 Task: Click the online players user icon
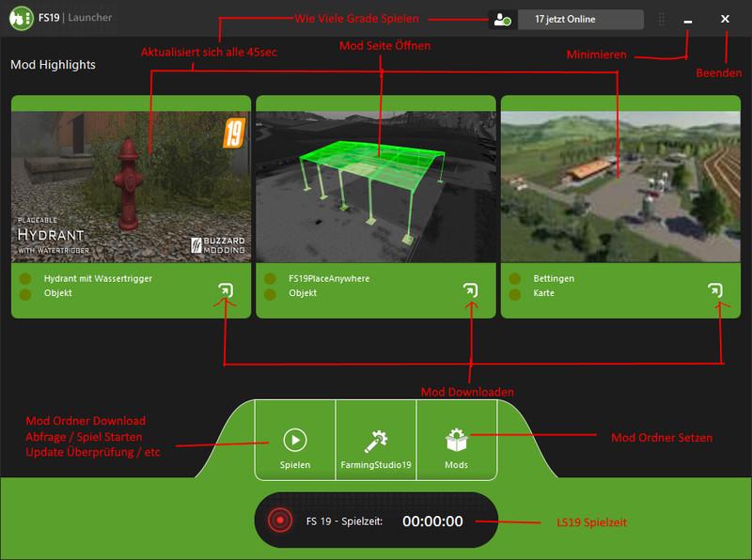500,20
